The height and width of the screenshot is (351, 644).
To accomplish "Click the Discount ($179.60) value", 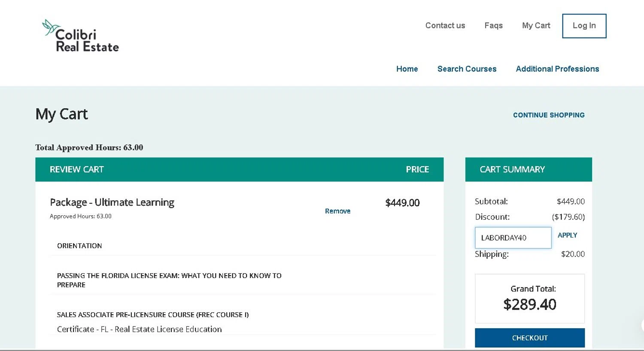I will click(568, 217).
